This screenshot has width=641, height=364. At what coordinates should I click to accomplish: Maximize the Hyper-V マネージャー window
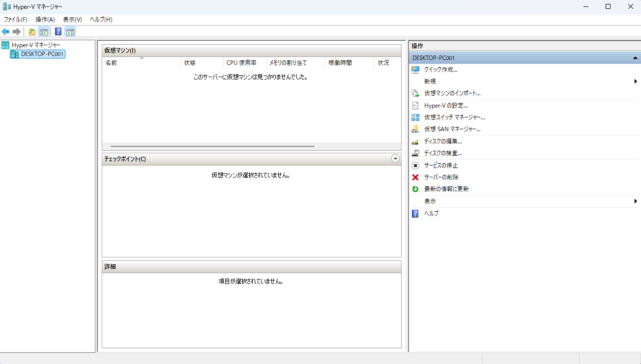[608, 6]
